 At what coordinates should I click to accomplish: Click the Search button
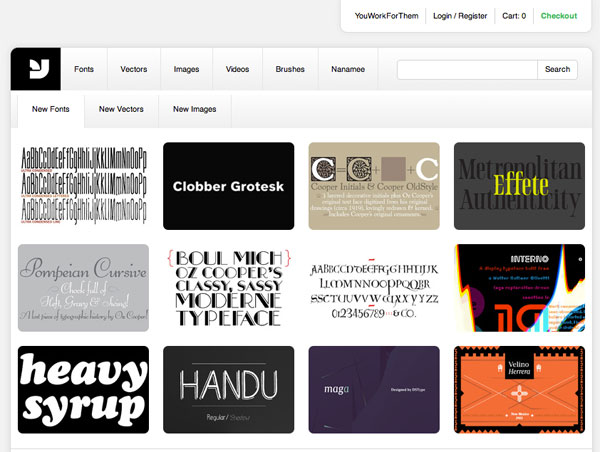(x=558, y=70)
